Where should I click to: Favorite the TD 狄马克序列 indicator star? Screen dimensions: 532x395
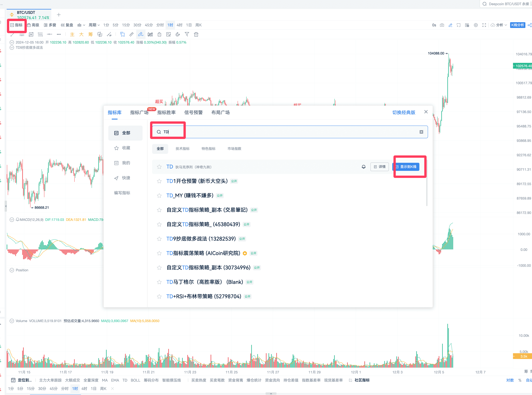pyautogui.click(x=159, y=167)
